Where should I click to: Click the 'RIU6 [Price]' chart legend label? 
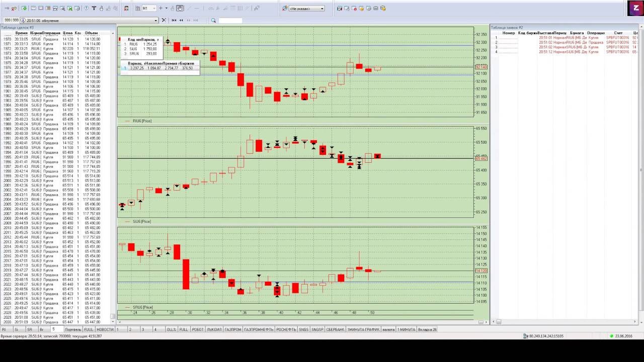[142, 121]
